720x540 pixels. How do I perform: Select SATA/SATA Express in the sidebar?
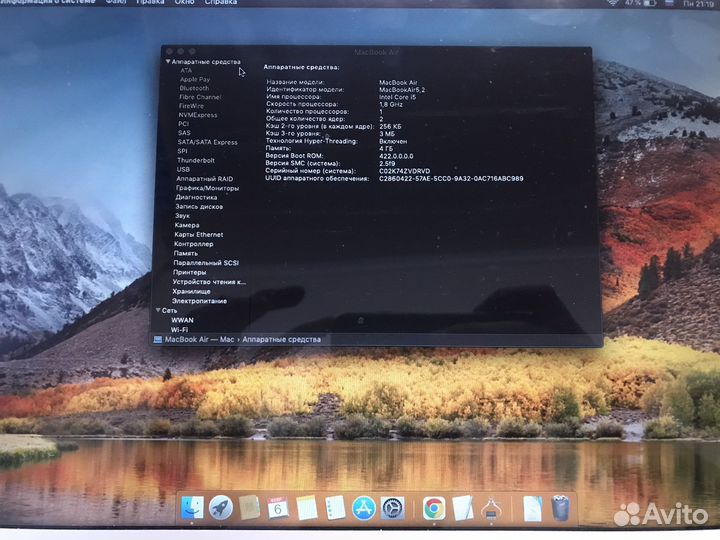pyautogui.click(x=208, y=142)
